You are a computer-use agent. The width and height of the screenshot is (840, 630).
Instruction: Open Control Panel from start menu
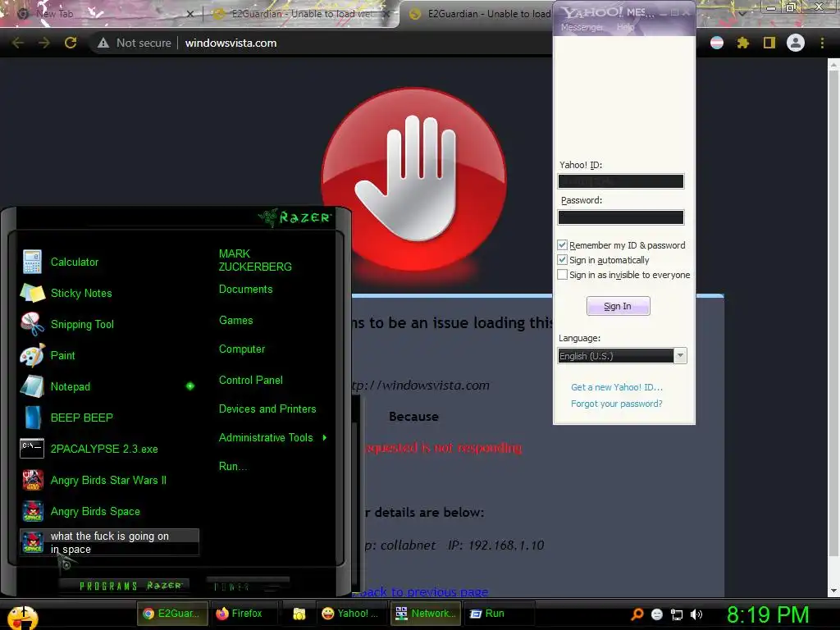(251, 381)
